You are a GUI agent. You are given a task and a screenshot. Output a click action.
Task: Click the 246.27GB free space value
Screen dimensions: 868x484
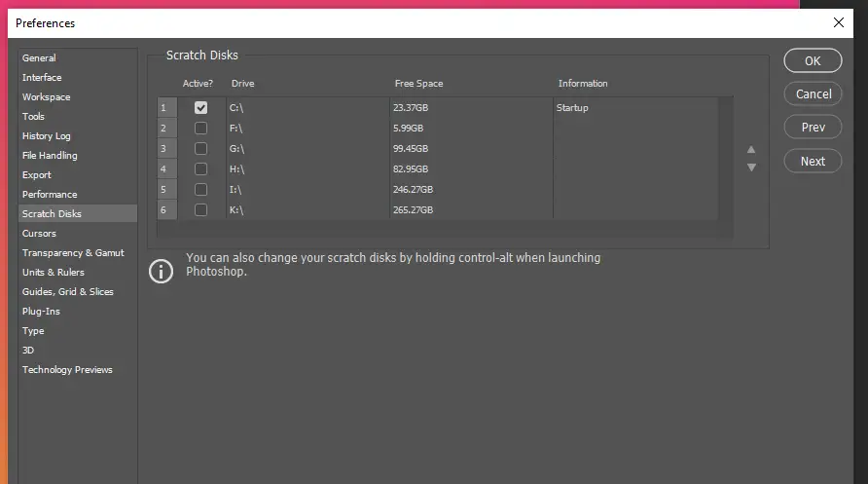413,189
